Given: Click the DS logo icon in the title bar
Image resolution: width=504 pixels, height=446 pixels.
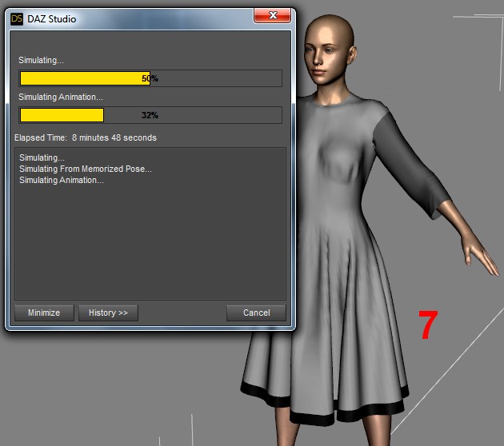Looking at the screenshot, I should point(17,19).
